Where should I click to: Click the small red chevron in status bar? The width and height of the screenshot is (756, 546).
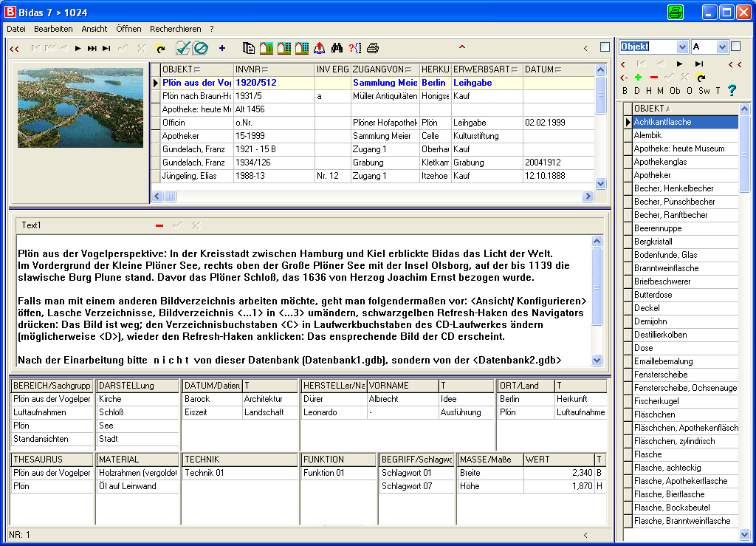coord(585,534)
